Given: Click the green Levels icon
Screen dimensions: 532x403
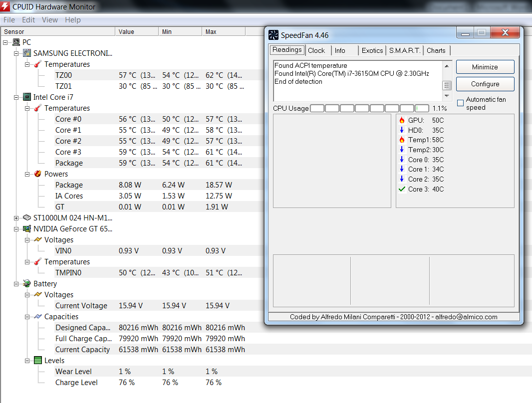Looking at the screenshot, I should point(38,360).
